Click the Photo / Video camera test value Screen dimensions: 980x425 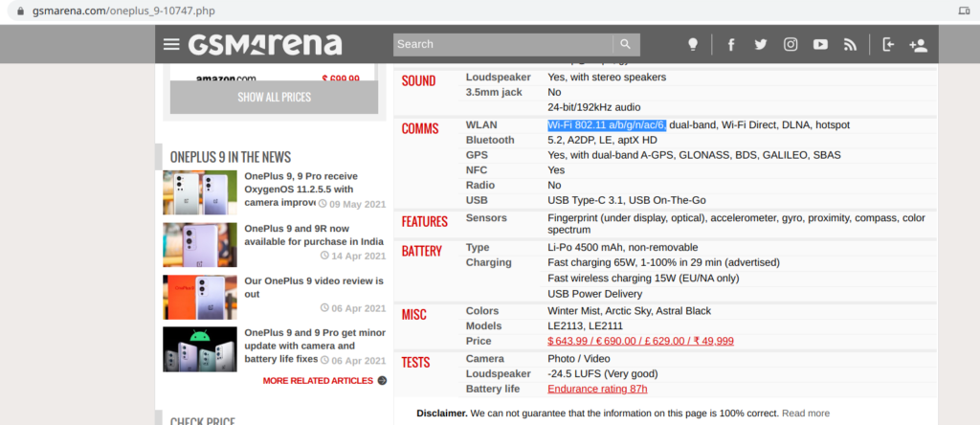579,359
